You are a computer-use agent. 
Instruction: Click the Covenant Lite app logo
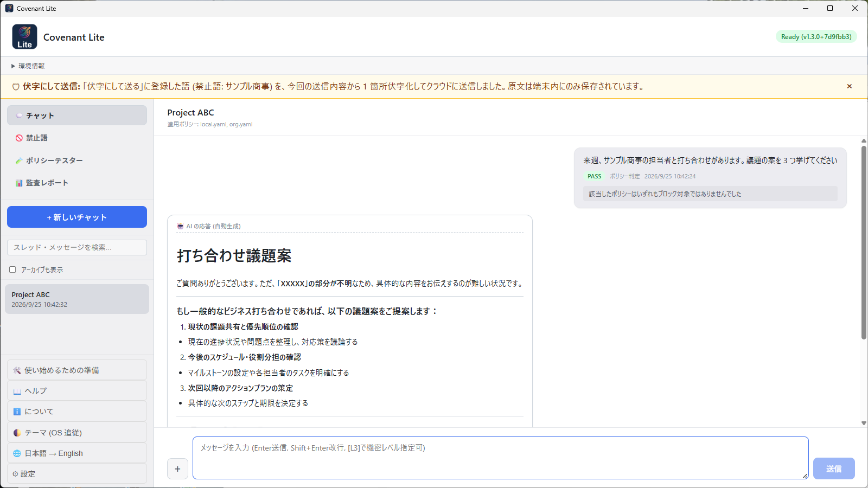24,37
